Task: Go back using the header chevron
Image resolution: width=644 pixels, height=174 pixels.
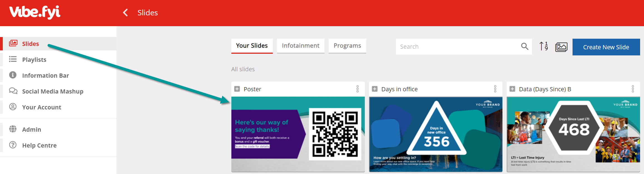Action: pos(125,13)
